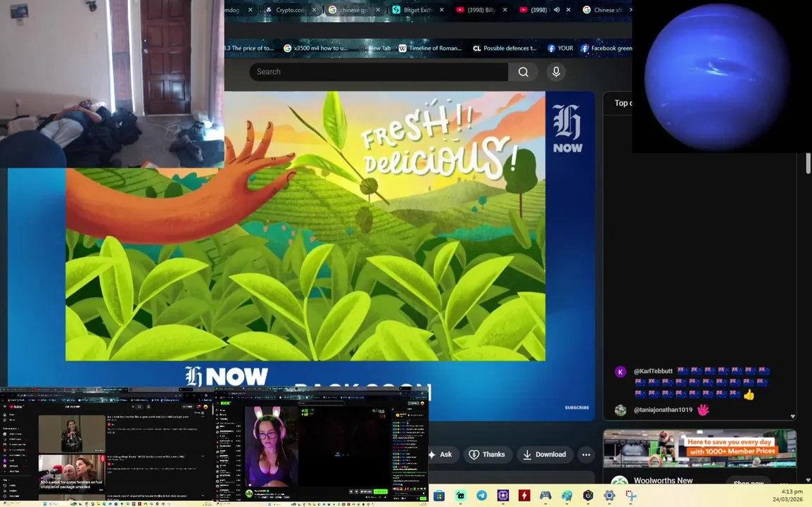Close the Crypto.com tab
Image resolution: width=812 pixels, height=507 pixels.
314,10
